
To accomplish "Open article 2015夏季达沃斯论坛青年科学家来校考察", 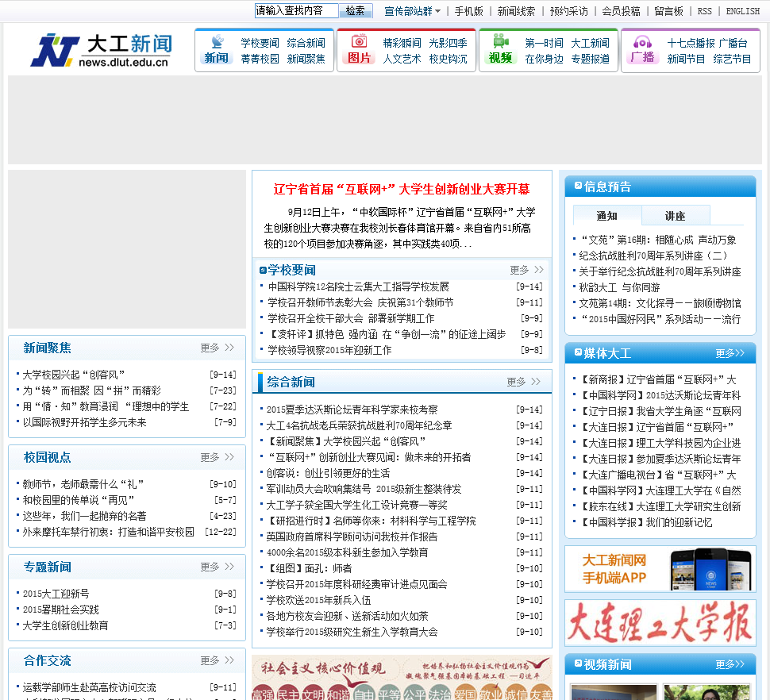I will (352, 410).
